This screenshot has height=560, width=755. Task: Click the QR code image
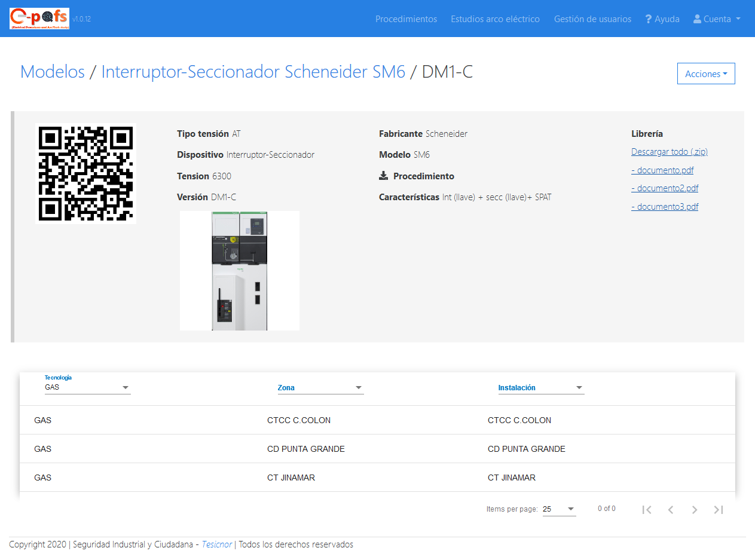coord(85,173)
